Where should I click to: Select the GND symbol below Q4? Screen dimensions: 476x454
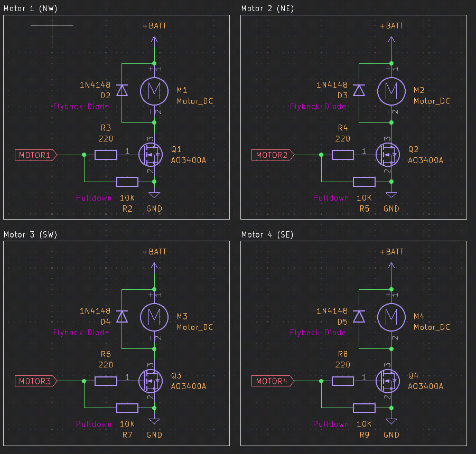[x=391, y=421]
